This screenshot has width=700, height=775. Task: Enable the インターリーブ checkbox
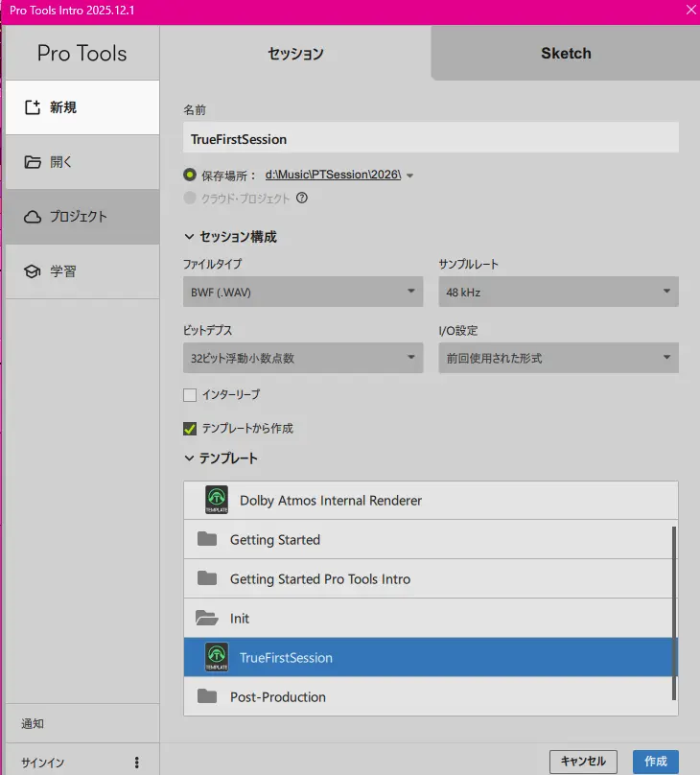(190, 394)
